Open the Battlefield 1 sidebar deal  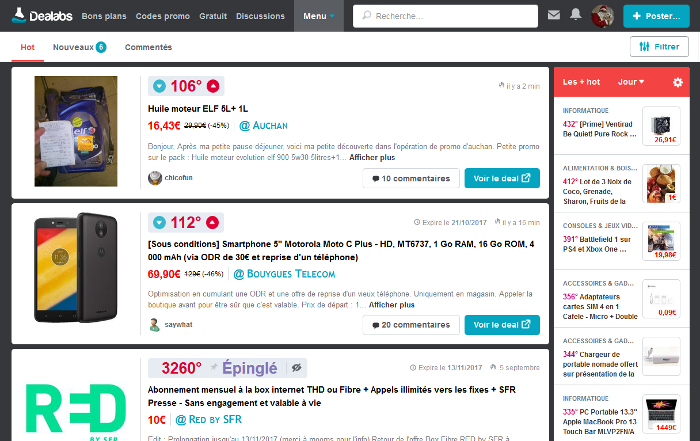point(597,244)
